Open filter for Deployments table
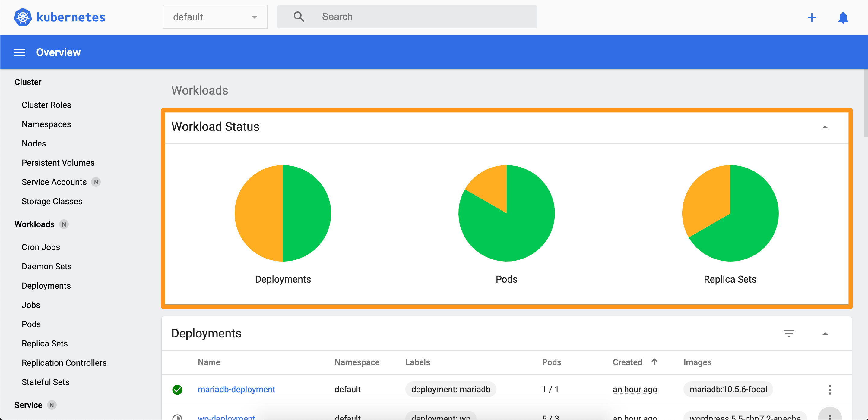Viewport: 868px width, 420px height. (x=789, y=334)
